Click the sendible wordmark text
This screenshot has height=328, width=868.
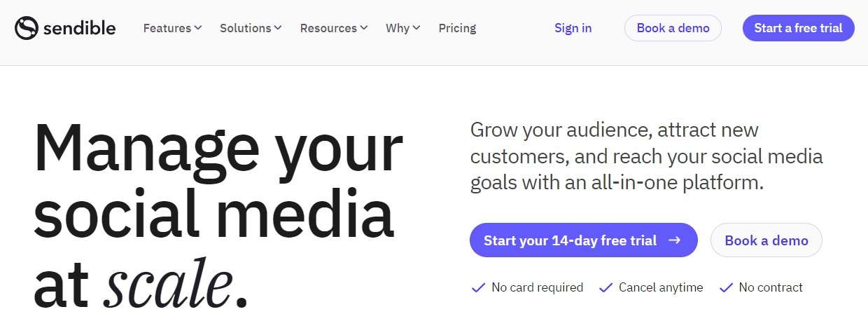coord(79,28)
